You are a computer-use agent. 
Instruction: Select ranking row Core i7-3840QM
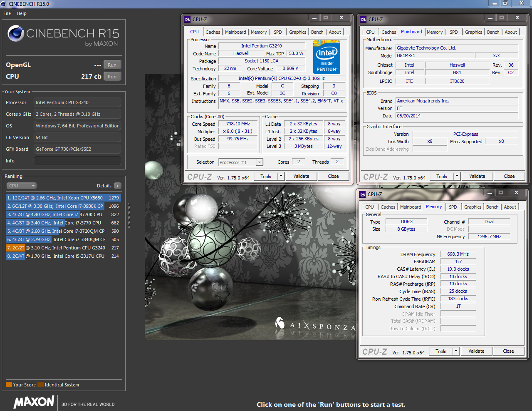[x=63, y=239]
